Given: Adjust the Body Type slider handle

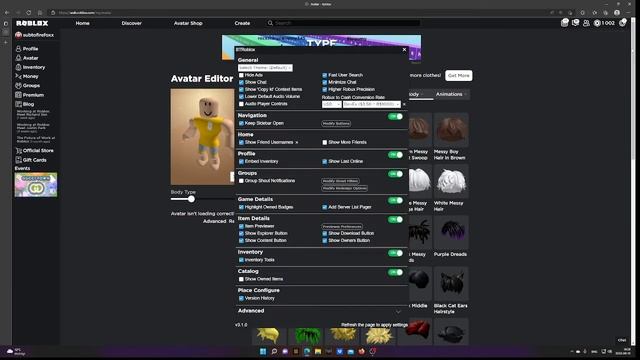Looking at the screenshot, I should pyautogui.click(x=191, y=199).
